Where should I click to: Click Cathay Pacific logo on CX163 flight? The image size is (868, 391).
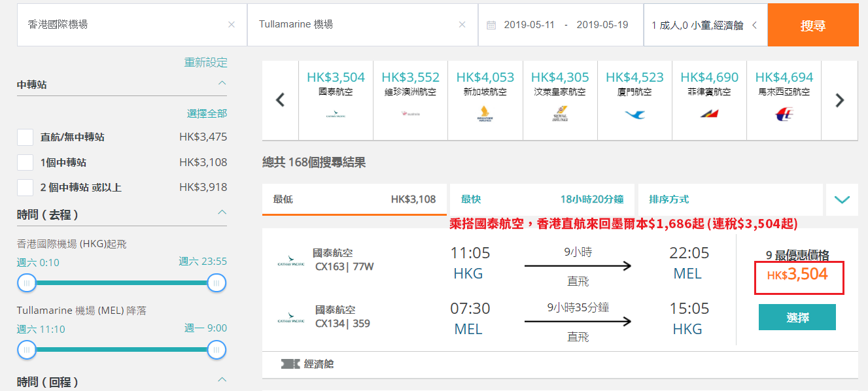coord(291,262)
